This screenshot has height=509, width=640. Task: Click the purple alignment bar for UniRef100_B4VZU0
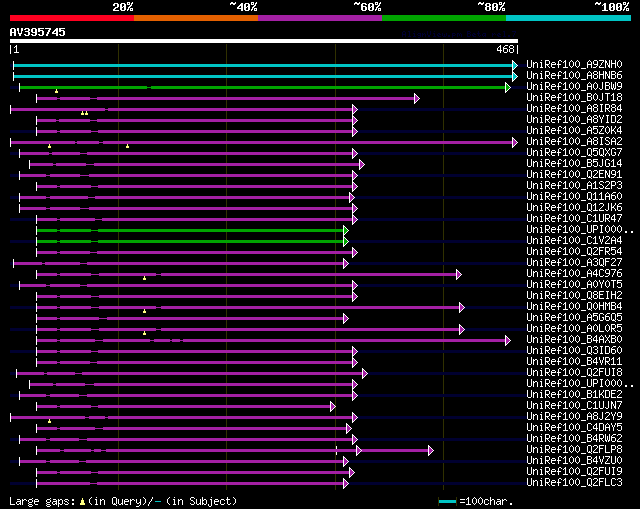click(182, 462)
